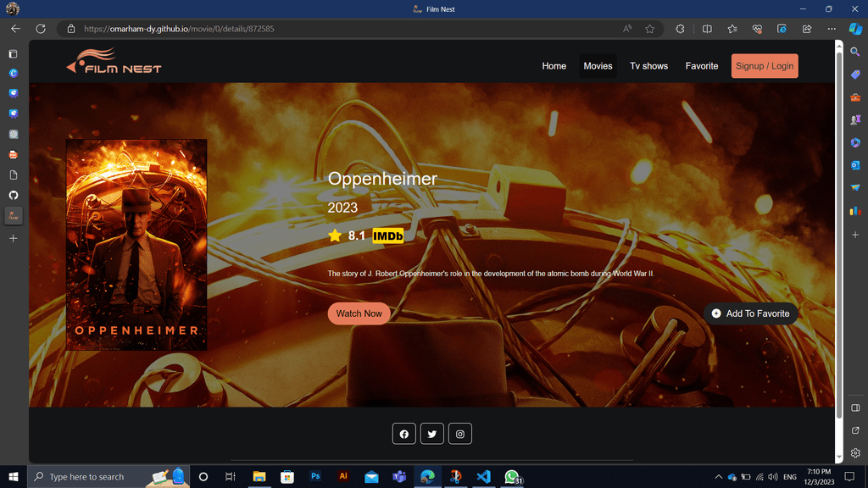Customize sidebar with plus button
Image resolution: width=868 pixels, height=488 pixels.
(x=855, y=236)
